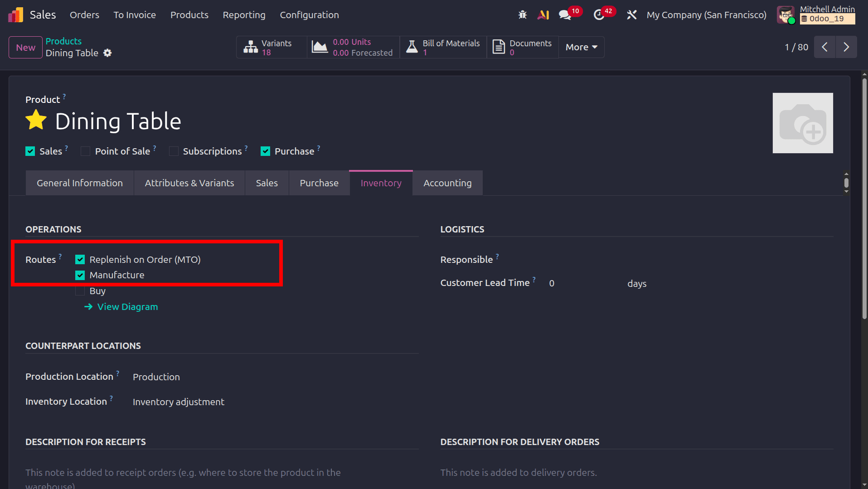Click the New button
Image resolution: width=868 pixels, height=489 pixels.
[26, 47]
